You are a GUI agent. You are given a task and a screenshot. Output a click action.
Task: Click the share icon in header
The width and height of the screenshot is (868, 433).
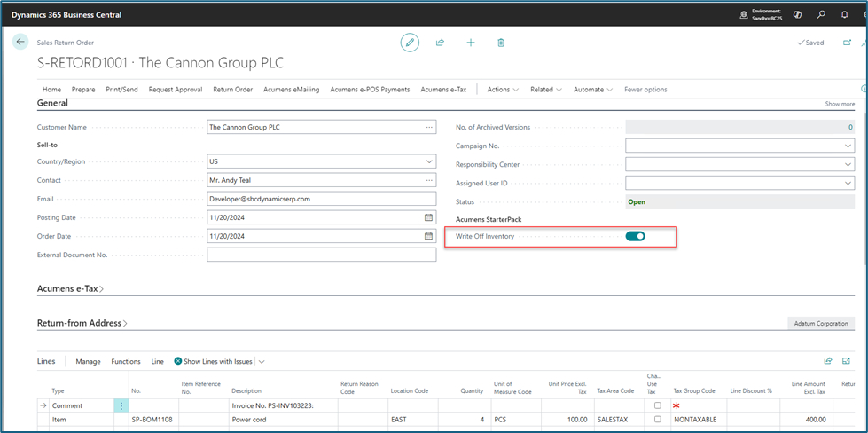[x=440, y=43]
